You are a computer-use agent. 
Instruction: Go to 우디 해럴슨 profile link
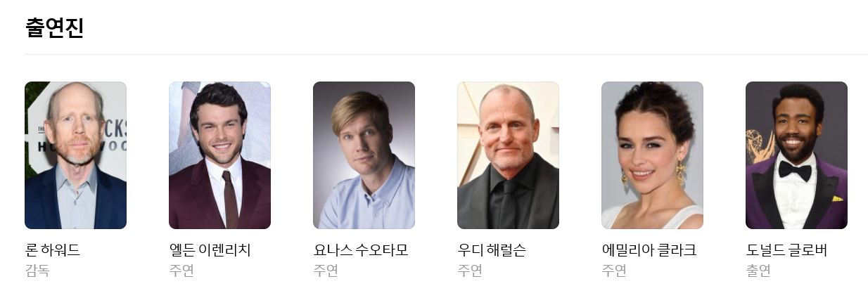click(x=492, y=250)
